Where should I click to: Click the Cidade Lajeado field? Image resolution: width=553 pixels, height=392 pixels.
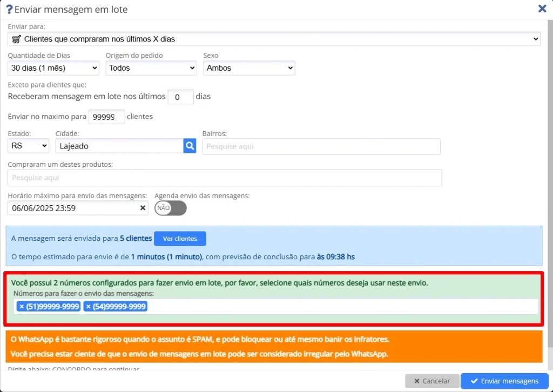pos(119,146)
